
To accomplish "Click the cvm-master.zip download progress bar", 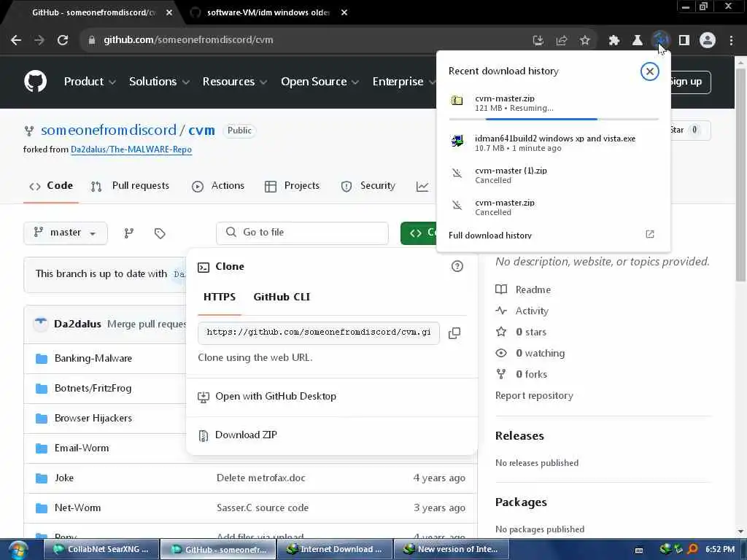I will click(x=554, y=119).
